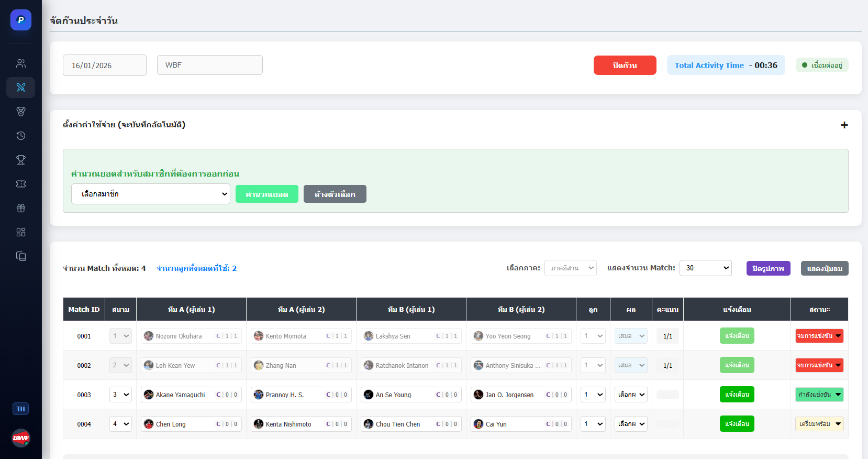This screenshot has width=868, height=459.
Task: Click the BWF avatar at sidebar bottom
Action: [21, 438]
